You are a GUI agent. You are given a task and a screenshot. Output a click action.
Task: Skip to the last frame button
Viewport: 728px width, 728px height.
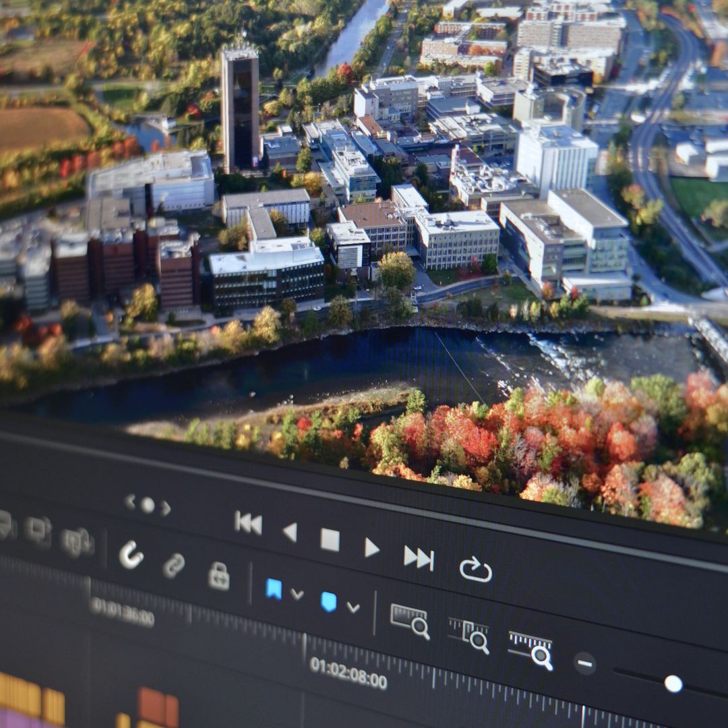tap(419, 557)
